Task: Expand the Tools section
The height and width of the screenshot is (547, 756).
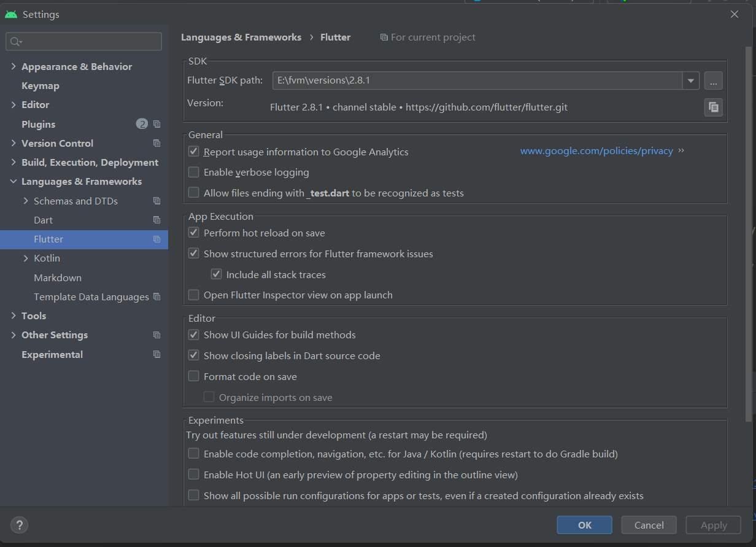Action: click(13, 316)
